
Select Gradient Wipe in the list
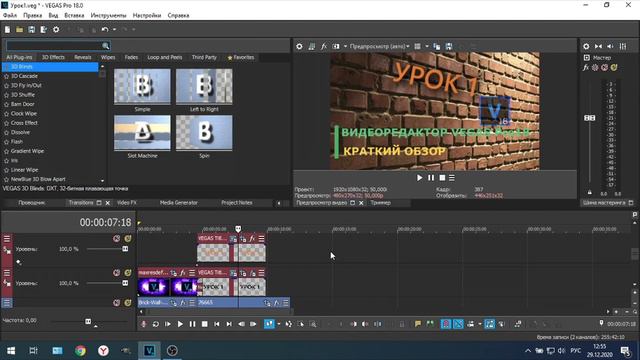[x=27, y=151]
